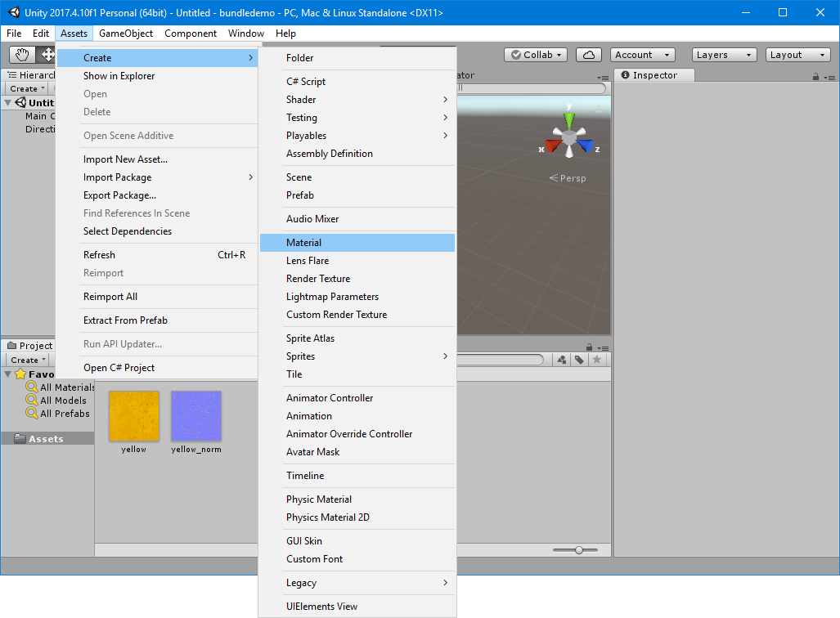Click the Save Search star icon
The height and width of the screenshot is (618, 840).
597,360
